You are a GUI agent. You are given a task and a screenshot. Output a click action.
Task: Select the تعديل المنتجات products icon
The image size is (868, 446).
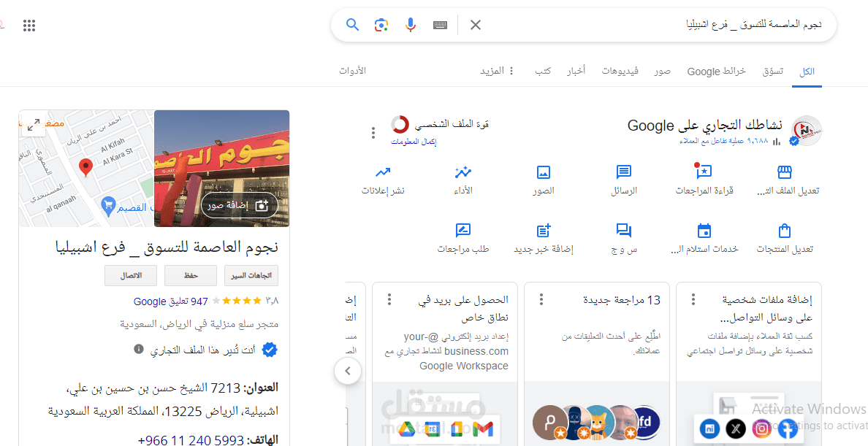point(783,228)
